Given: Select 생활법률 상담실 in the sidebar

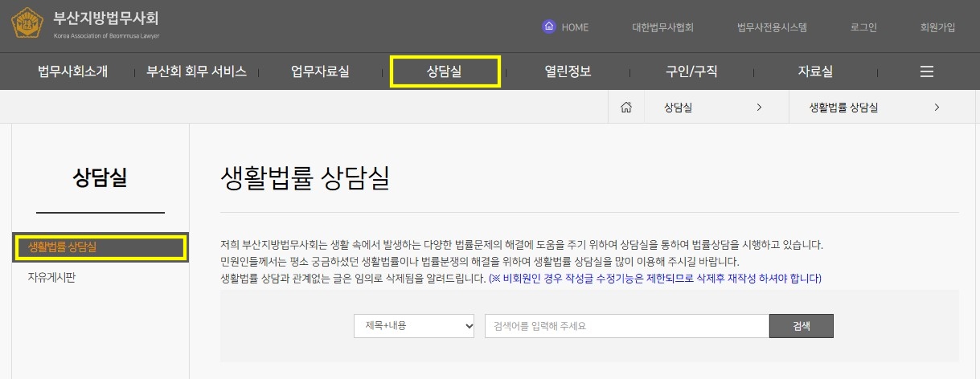Looking at the screenshot, I should 100,247.
